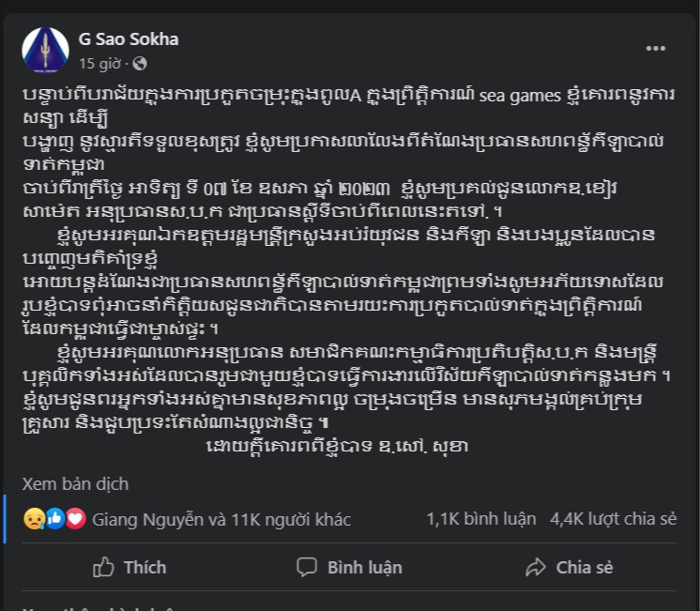Screen dimensions: 700x611
Task: Click the thumbs-up icon beside Thích
Action: pyautogui.click(x=104, y=567)
